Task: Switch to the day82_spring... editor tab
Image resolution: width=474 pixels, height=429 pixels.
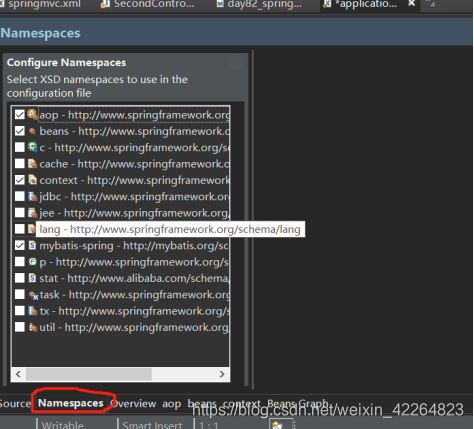Action: point(260,4)
